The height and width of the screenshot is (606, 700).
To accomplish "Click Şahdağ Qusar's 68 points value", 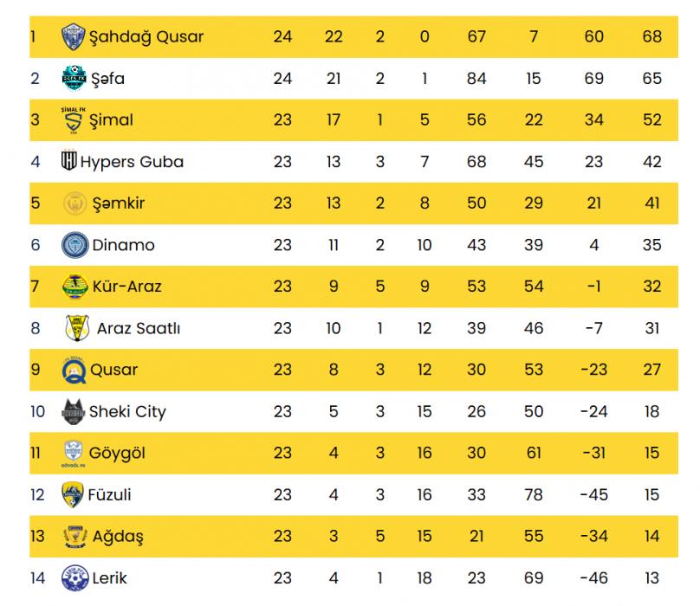I will point(651,36).
